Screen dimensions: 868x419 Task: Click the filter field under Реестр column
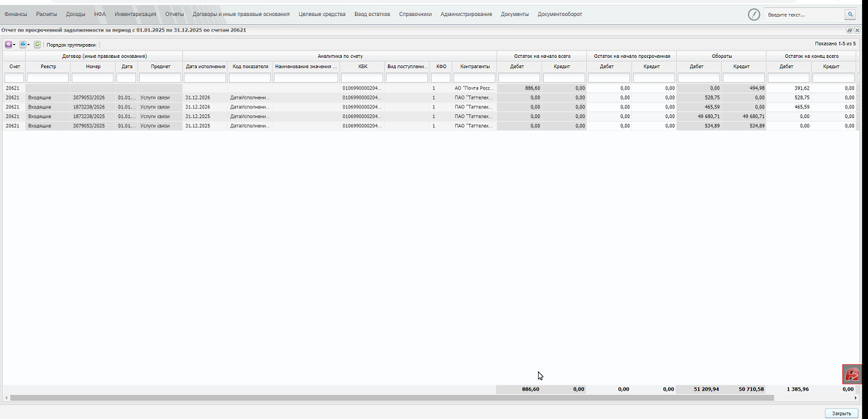click(48, 78)
